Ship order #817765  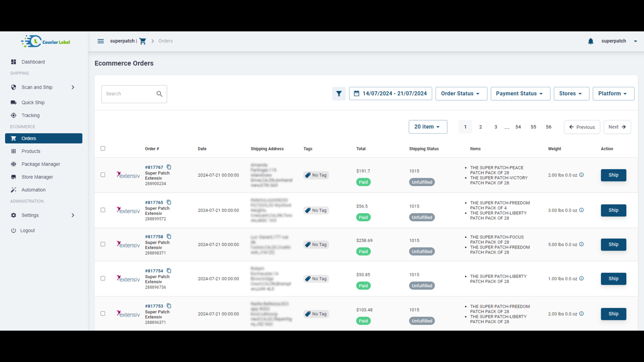click(613, 210)
